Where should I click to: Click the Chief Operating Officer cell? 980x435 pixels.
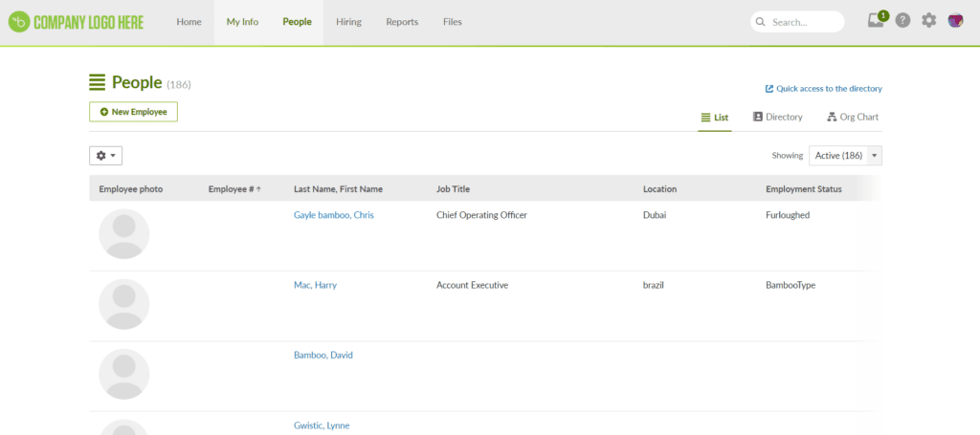tap(482, 215)
